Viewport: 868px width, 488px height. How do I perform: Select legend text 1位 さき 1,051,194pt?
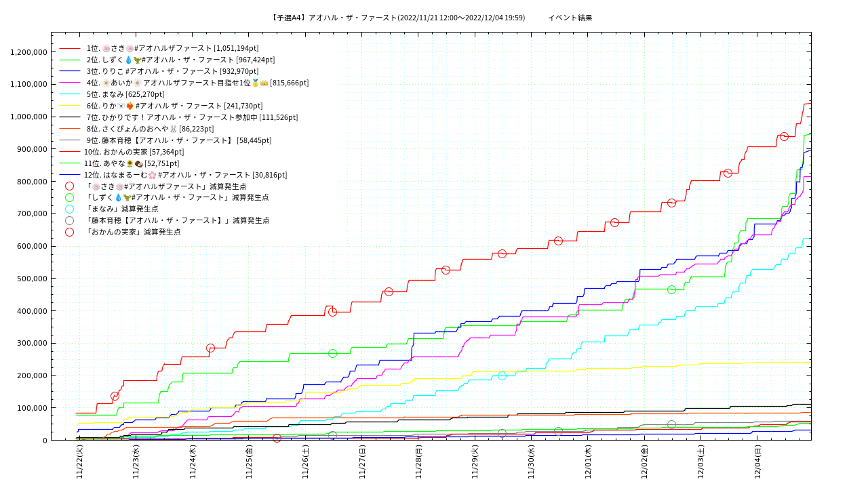click(x=172, y=48)
